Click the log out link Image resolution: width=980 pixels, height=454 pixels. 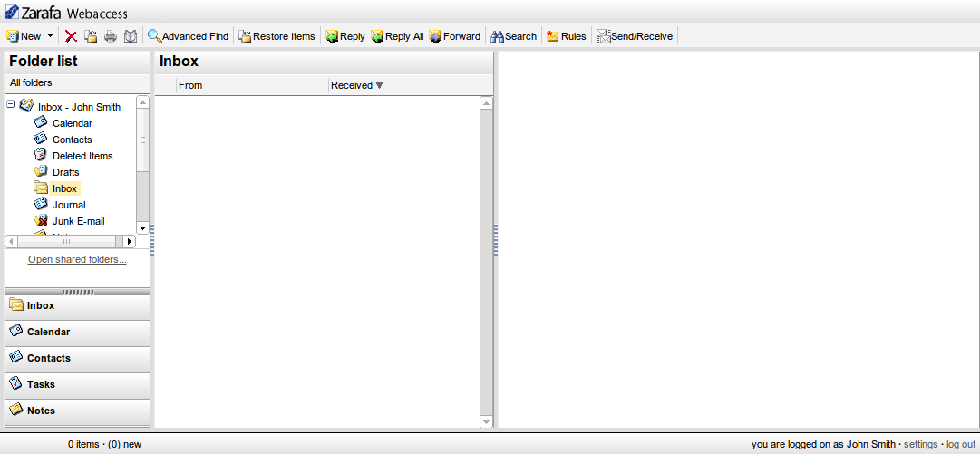point(961,445)
